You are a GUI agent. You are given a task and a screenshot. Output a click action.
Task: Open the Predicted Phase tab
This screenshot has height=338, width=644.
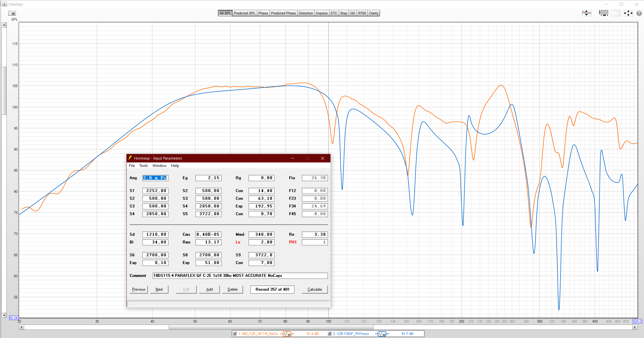(283, 13)
